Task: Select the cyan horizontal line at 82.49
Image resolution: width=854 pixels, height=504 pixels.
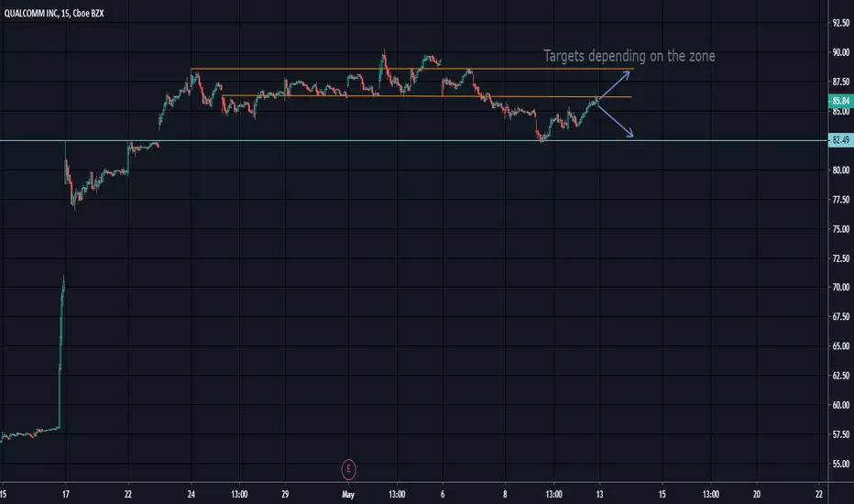Action: [x=414, y=140]
